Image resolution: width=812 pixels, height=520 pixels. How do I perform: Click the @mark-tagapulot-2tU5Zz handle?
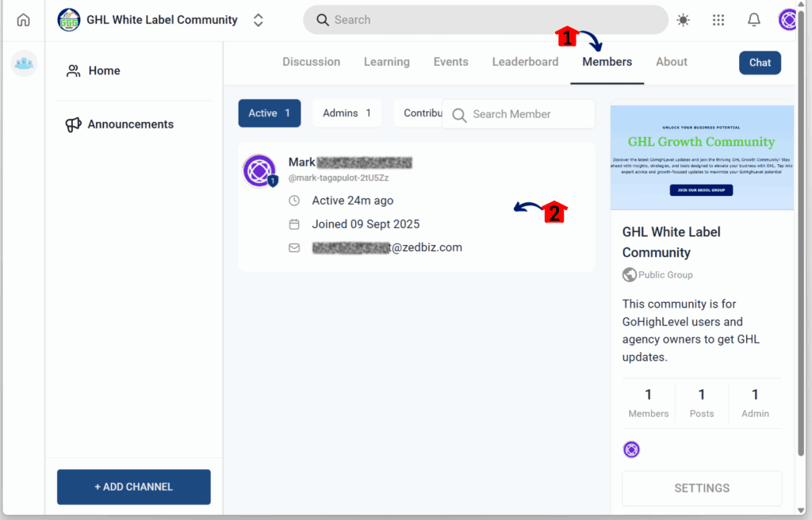(338, 178)
